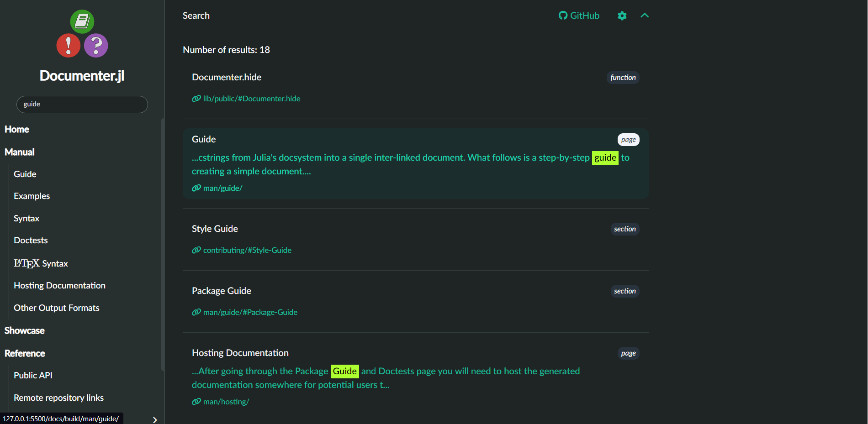The width and height of the screenshot is (868, 424).
Task: Open Public API in the sidebar
Action: [x=33, y=375]
